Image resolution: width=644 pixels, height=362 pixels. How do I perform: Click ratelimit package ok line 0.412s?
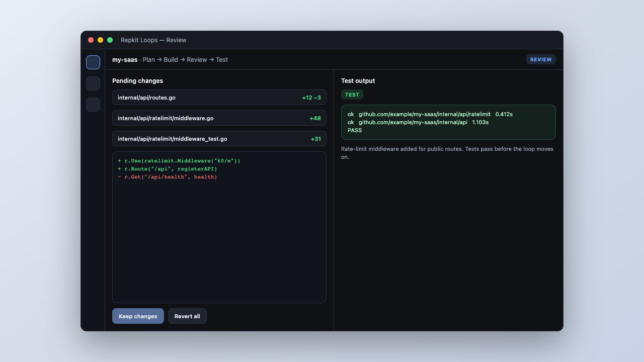(430, 114)
